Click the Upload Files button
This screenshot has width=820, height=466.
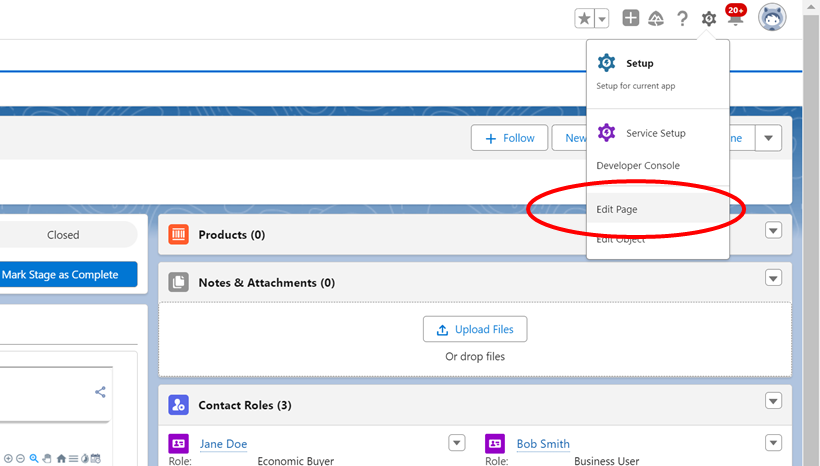(475, 329)
